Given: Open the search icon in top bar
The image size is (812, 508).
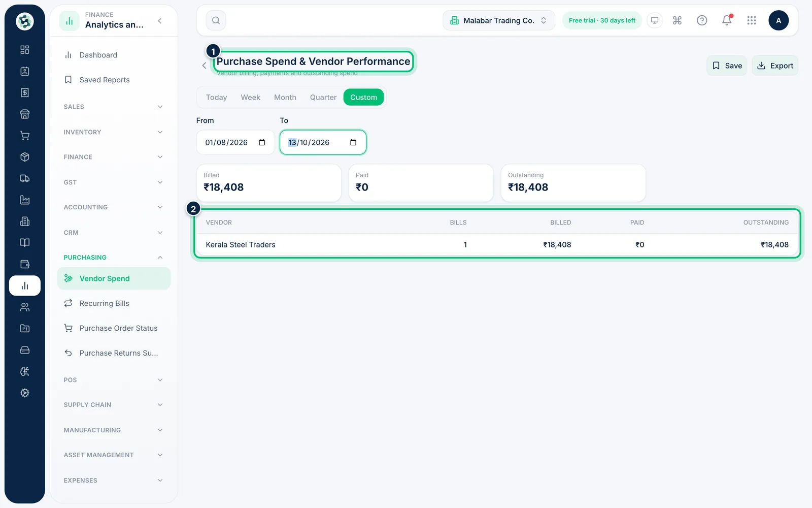Looking at the screenshot, I should coord(216,20).
